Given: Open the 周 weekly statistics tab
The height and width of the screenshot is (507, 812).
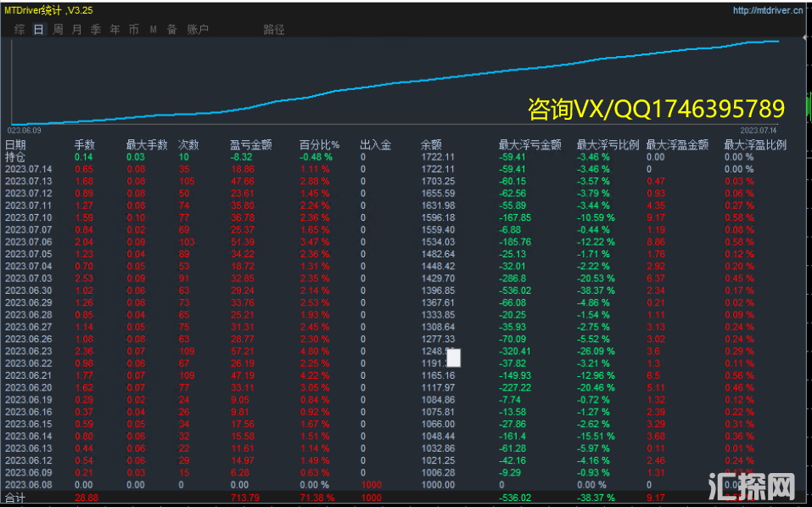Looking at the screenshot, I should click(x=58, y=30).
